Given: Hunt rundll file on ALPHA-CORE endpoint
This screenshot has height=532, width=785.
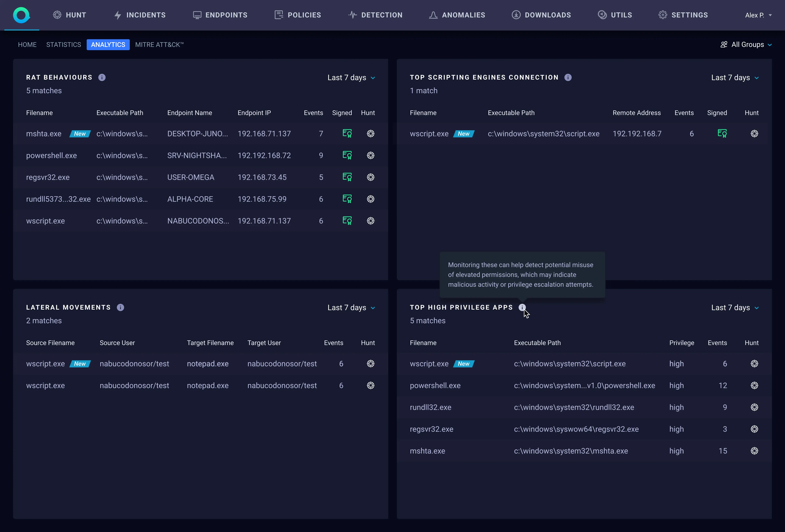Looking at the screenshot, I should click(371, 199).
